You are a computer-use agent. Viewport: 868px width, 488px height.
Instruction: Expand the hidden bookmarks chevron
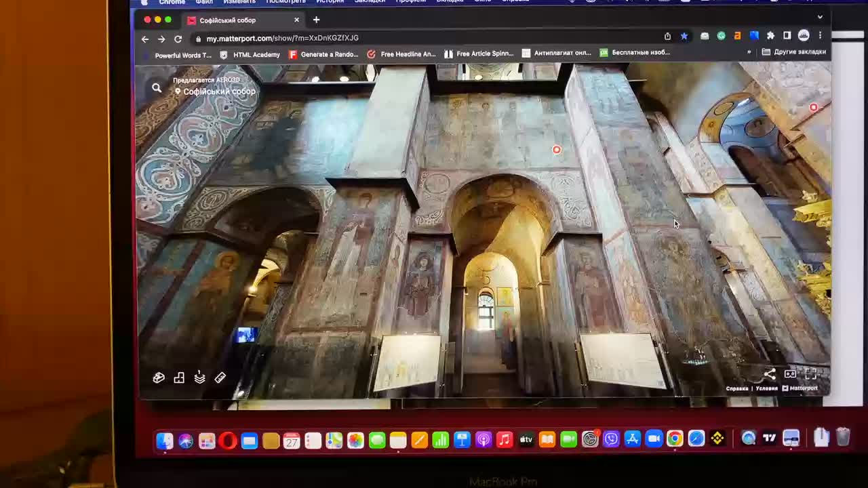pyautogui.click(x=749, y=52)
